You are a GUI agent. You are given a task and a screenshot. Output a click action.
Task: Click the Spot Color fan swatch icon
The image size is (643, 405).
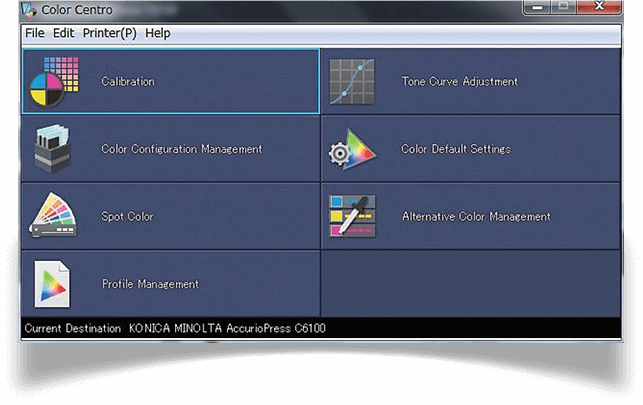click(53, 214)
